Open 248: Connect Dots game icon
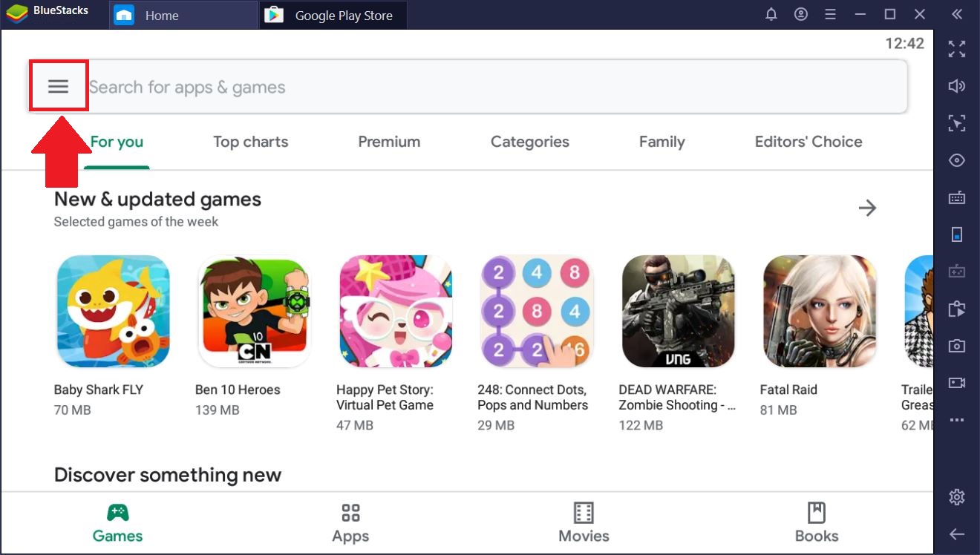The width and height of the screenshot is (980, 555). (537, 312)
